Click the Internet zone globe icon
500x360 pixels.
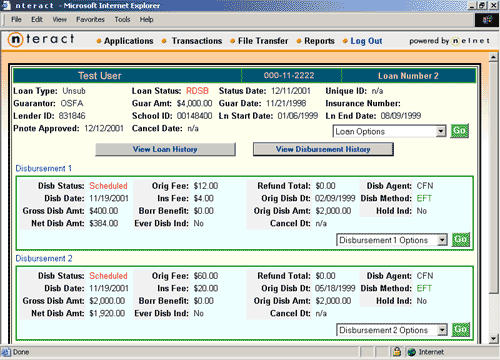pyautogui.click(x=412, y=352)
